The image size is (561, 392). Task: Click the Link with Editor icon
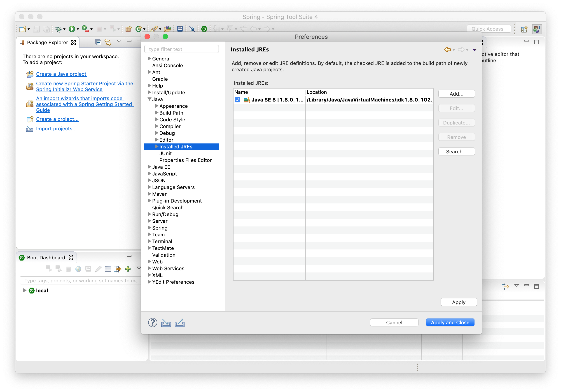(x=108, y=42)
